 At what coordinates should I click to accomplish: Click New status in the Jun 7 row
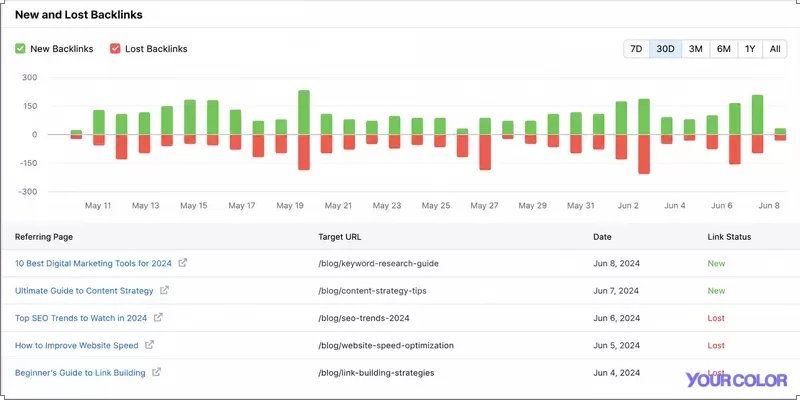coord(716,291)
